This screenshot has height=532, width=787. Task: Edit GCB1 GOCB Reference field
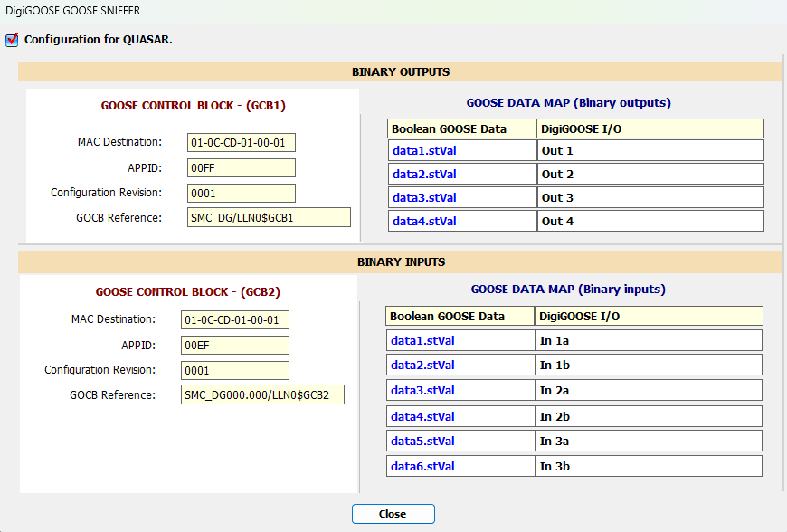coord(269,217)
